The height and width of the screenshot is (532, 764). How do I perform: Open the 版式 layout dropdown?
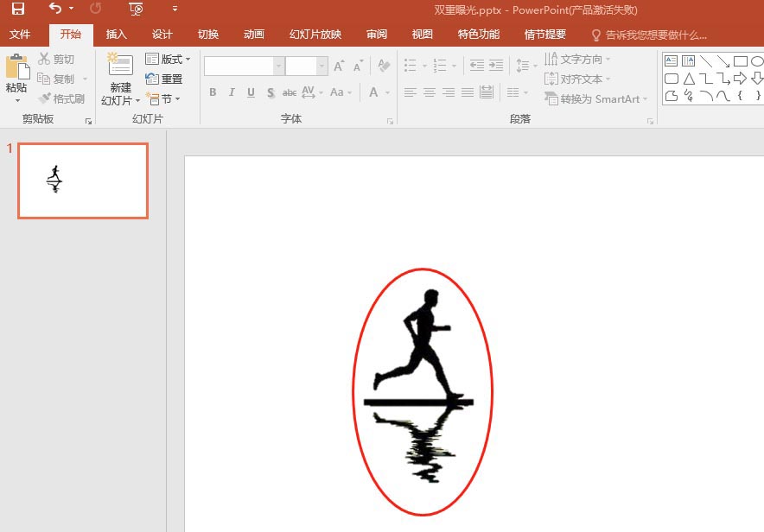(x=168, y=59)
